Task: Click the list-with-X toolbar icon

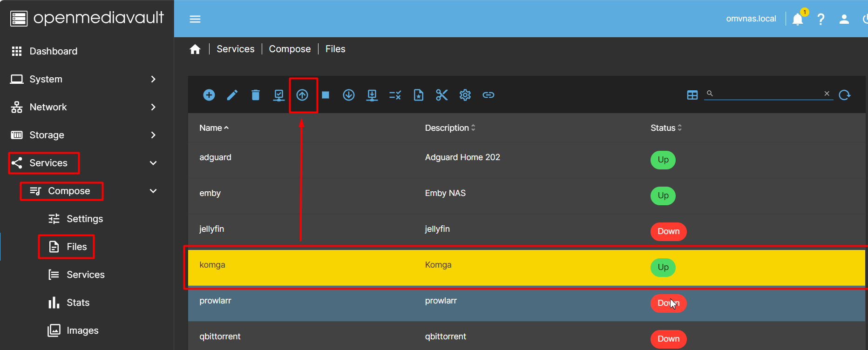Action: (395, 95)
